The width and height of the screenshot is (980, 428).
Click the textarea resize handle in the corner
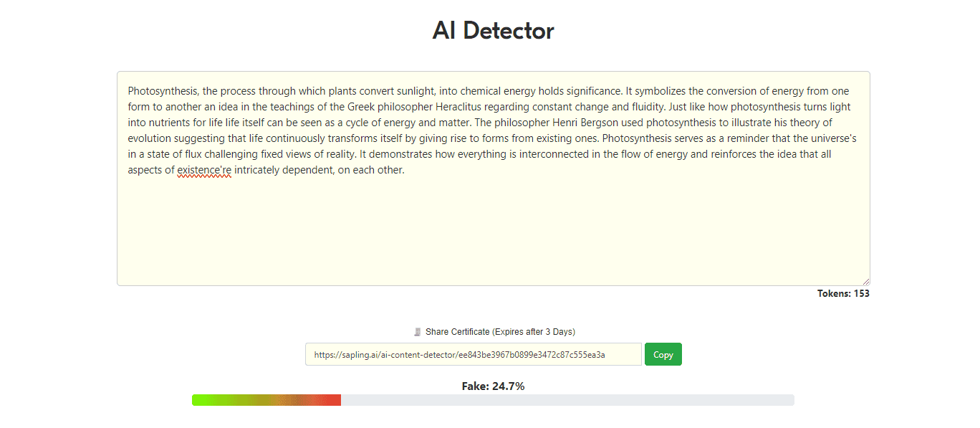coord(865,281)
